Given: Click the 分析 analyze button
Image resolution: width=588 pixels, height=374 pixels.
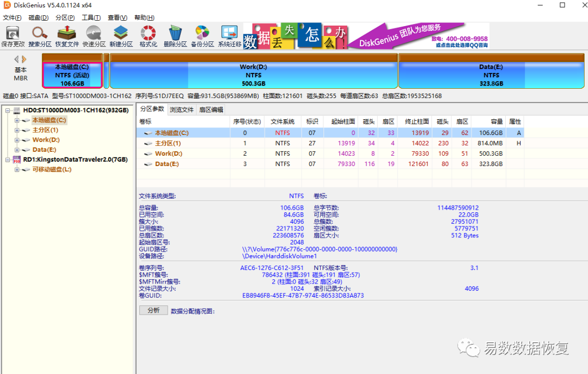Looking at the screenshot, I should (x=154, y=310).
